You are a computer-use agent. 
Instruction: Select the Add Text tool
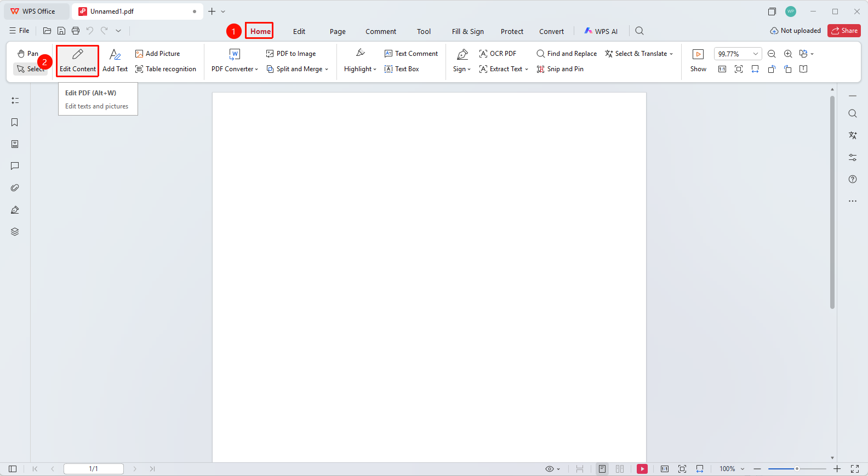coord(115,61)
